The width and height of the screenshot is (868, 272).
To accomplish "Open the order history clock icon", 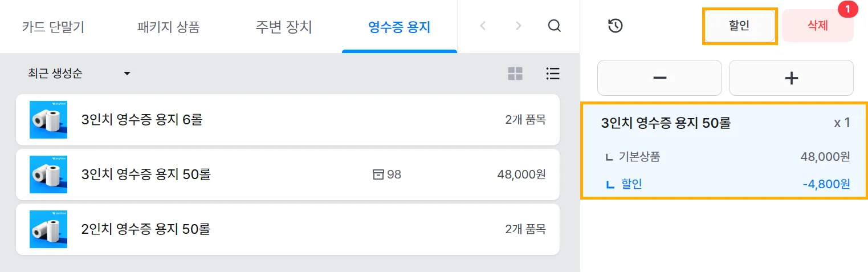I will point(615,26).
